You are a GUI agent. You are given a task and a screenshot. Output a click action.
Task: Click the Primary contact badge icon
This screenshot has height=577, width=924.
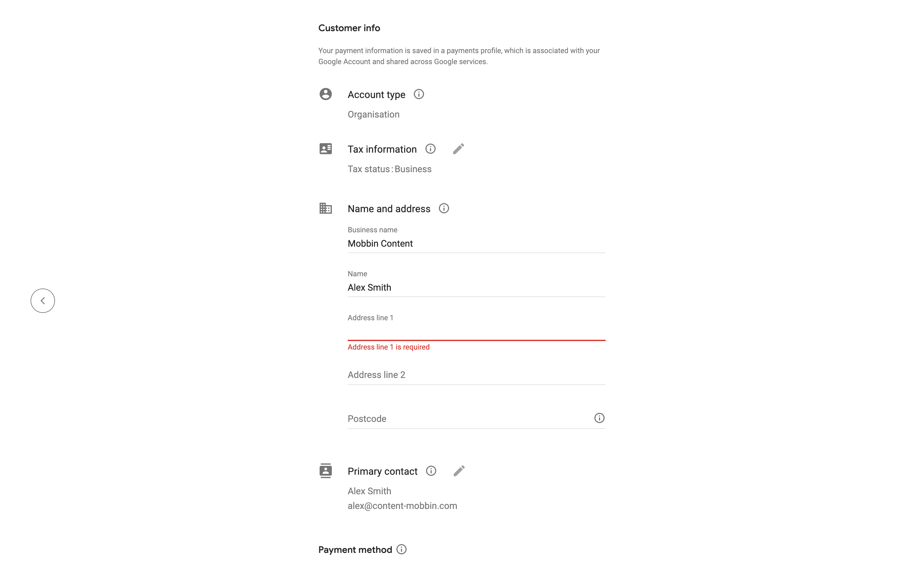(325, 471)
